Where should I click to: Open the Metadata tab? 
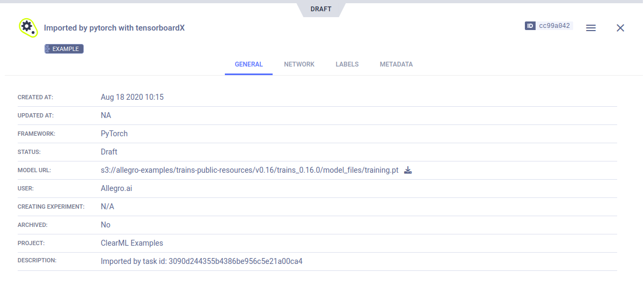[396, 64]
